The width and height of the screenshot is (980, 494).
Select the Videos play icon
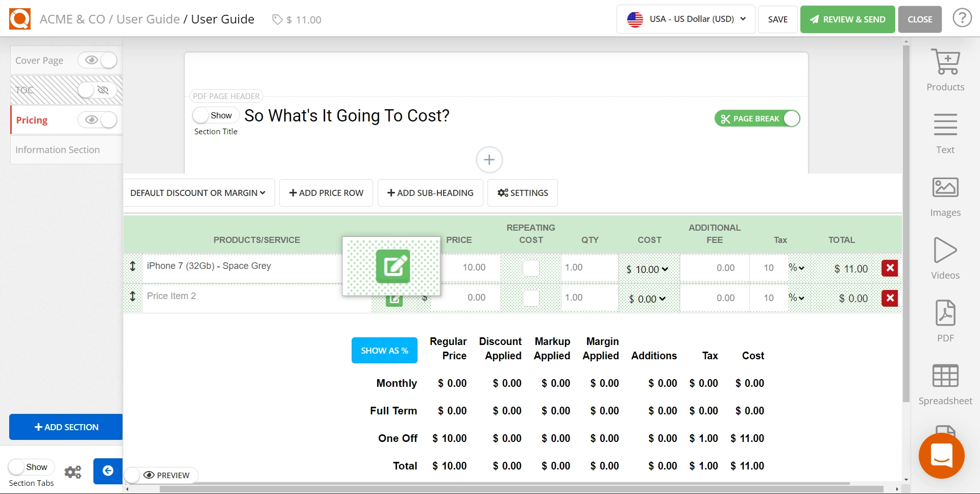click(x=945, y=251)
